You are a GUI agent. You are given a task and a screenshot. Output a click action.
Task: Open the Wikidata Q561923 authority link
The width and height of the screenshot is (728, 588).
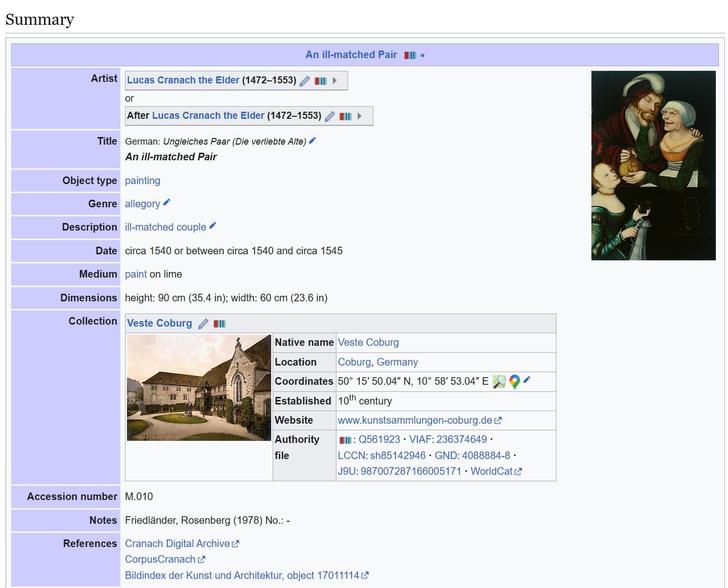(379, 439)
